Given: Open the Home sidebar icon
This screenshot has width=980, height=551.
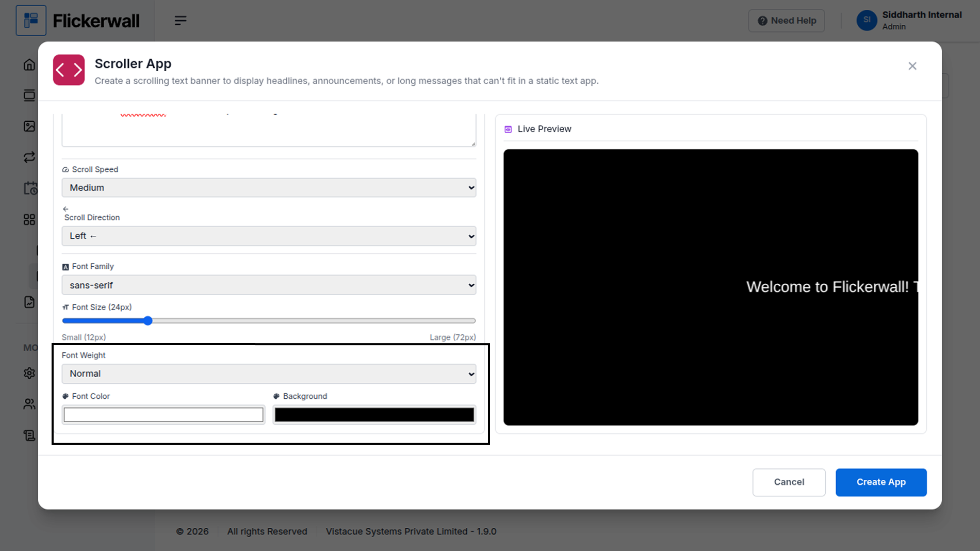Looking at the screenshot, I should (x=29, y=64).
